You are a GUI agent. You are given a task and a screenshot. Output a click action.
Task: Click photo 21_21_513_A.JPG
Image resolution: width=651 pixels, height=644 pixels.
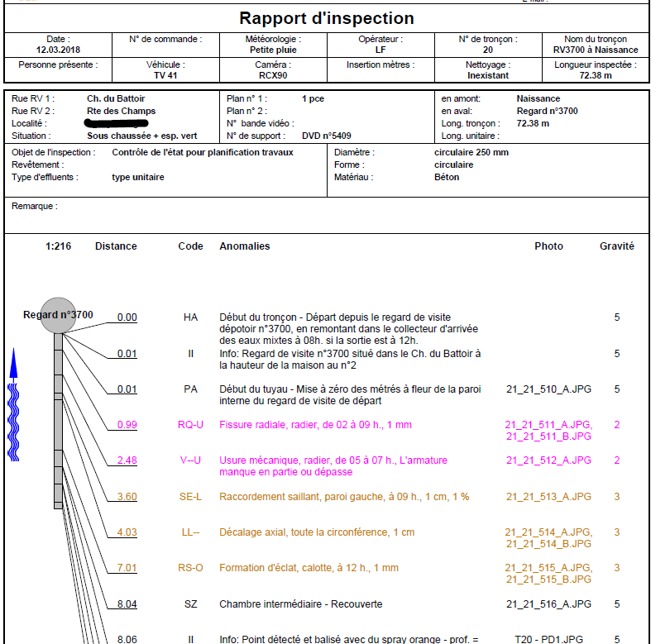[549, 497]
